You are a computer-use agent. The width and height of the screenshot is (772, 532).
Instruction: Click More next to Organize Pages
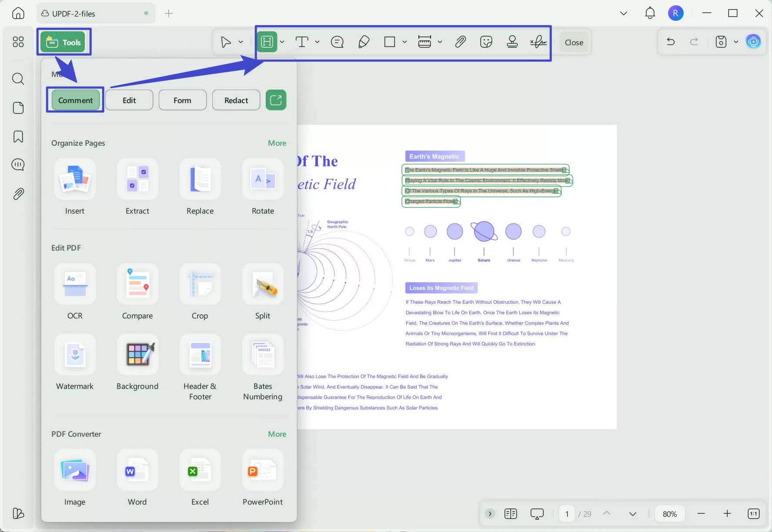point(277,143)
